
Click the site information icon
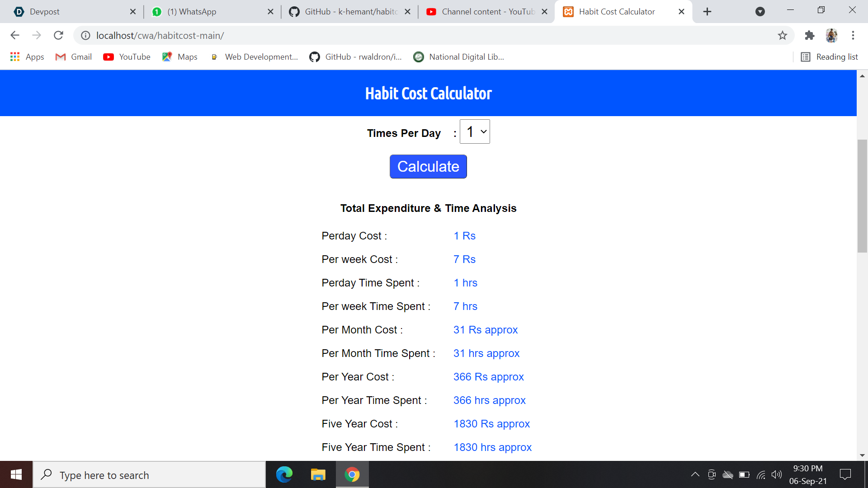(x=85, y=35)
